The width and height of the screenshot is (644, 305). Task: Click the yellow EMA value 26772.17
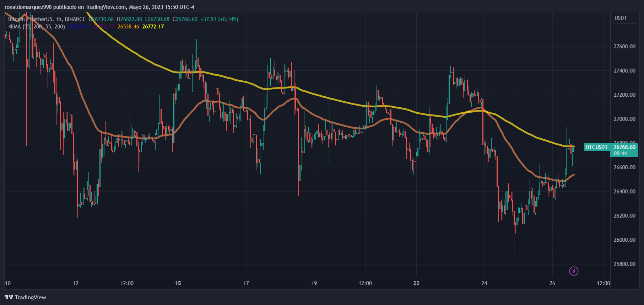(x=153, y=27)
